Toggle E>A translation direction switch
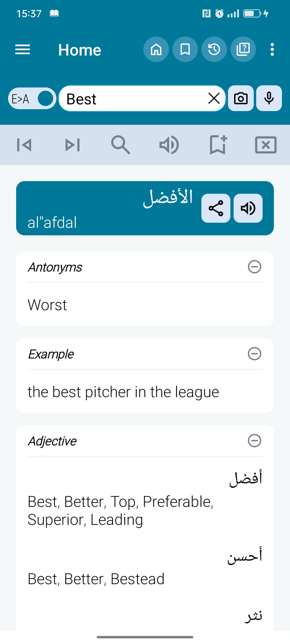The image size is (290, 644). tap(32, 98)
